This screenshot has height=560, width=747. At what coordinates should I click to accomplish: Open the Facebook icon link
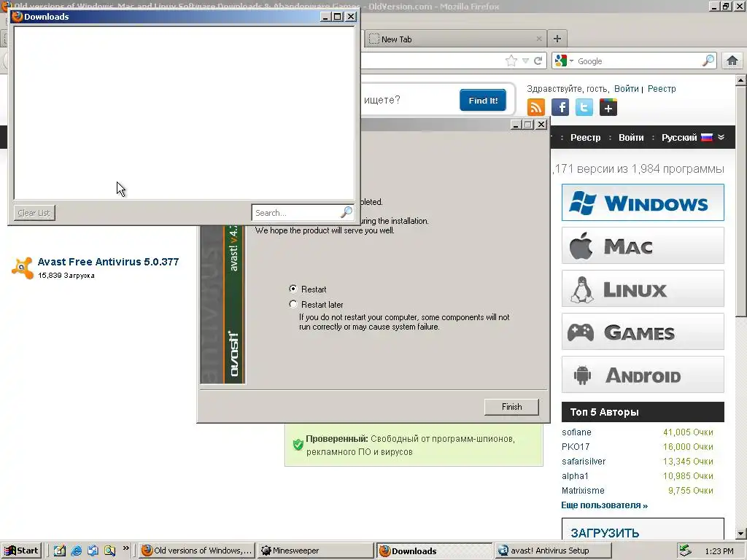tap(560, 107)
